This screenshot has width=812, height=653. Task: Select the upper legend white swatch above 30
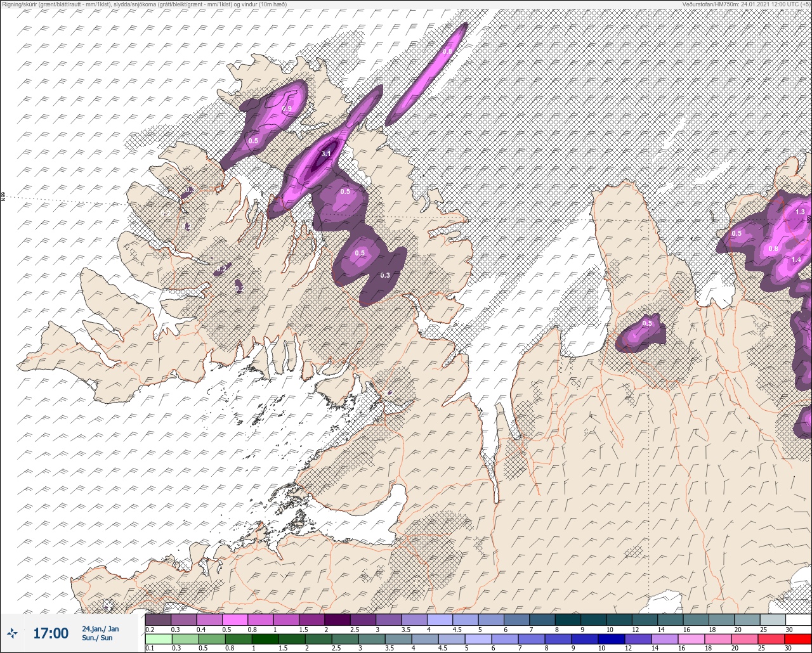coord(799,619)
